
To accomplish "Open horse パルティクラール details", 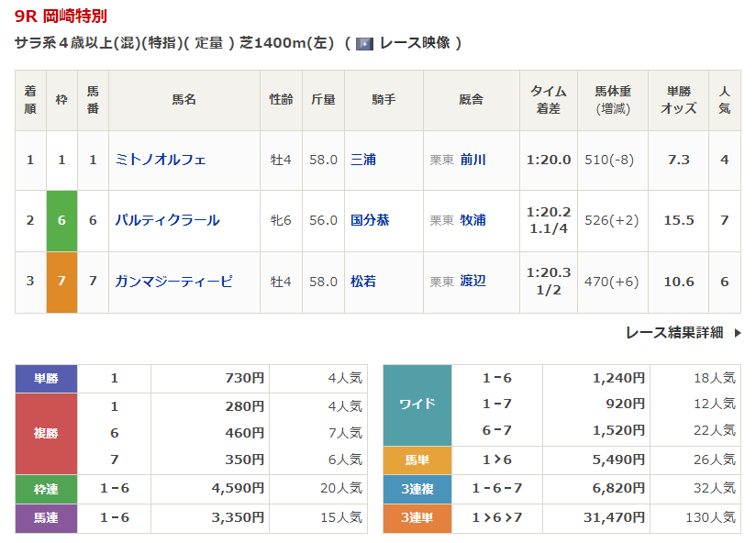I will click(x=167, y=221).
